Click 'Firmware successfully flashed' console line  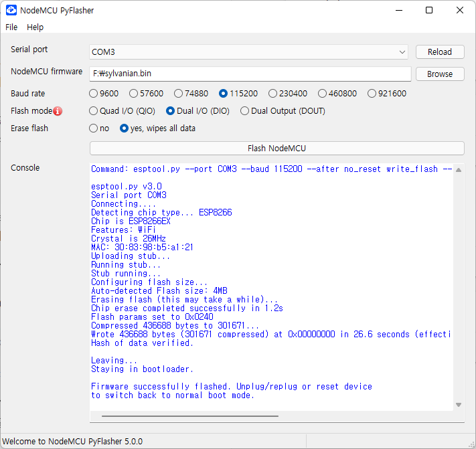(232, 387)
